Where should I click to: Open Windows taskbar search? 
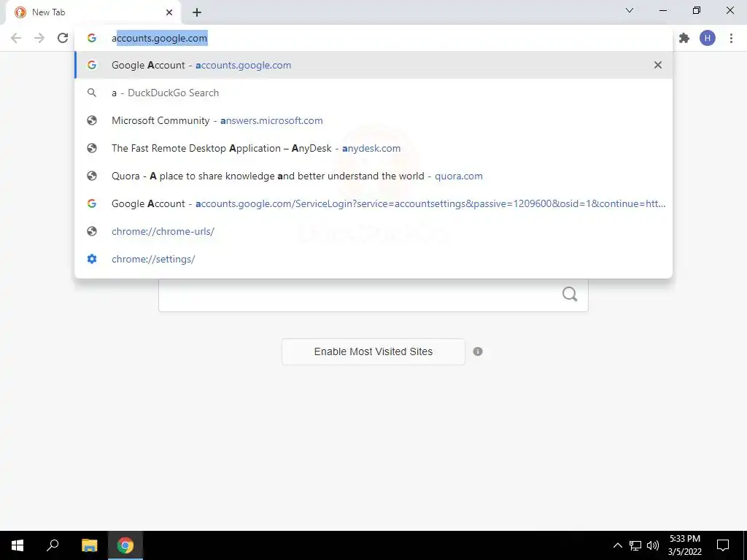[53, 545]
